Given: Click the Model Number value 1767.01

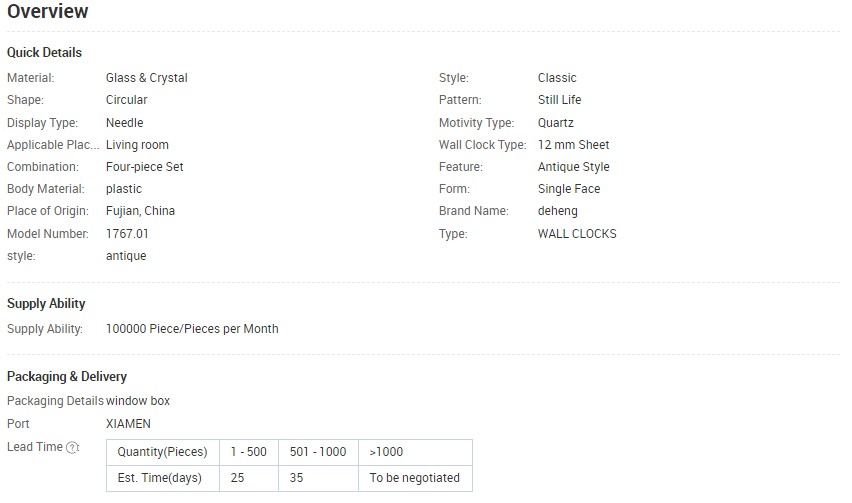Looking at the screenshot, I should tap(127, 234).
